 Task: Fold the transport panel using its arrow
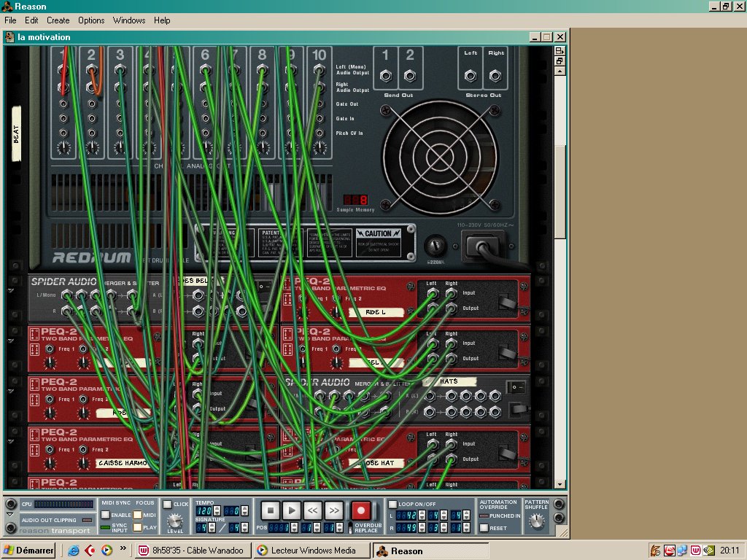pos(10,515)
